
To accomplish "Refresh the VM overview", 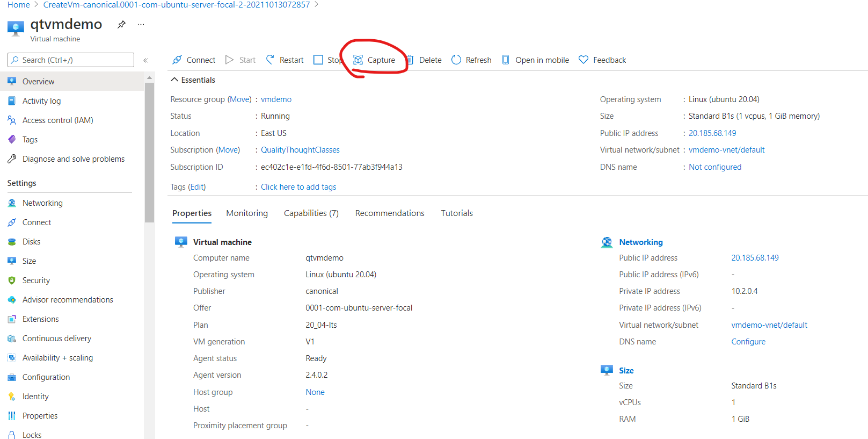I will 471,60.
